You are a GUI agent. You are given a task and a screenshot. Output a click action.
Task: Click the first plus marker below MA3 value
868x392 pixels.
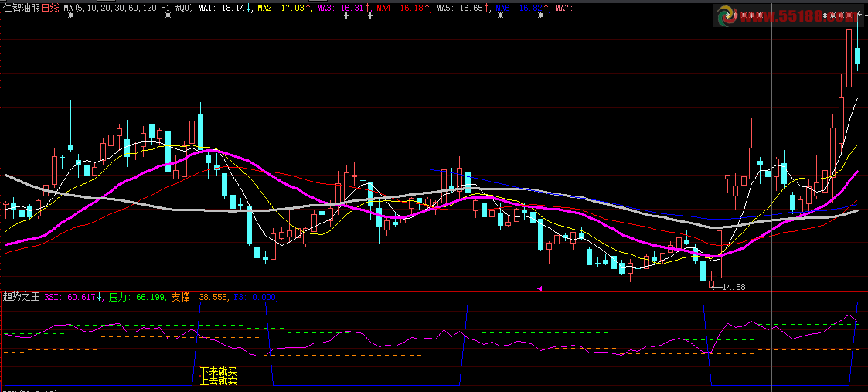coord(346,16)
